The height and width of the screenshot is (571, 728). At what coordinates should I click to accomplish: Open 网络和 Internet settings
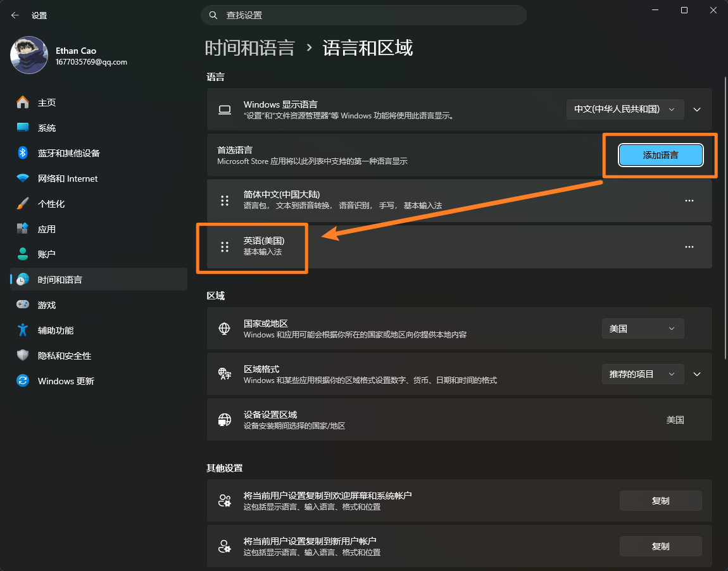[98, 179]
